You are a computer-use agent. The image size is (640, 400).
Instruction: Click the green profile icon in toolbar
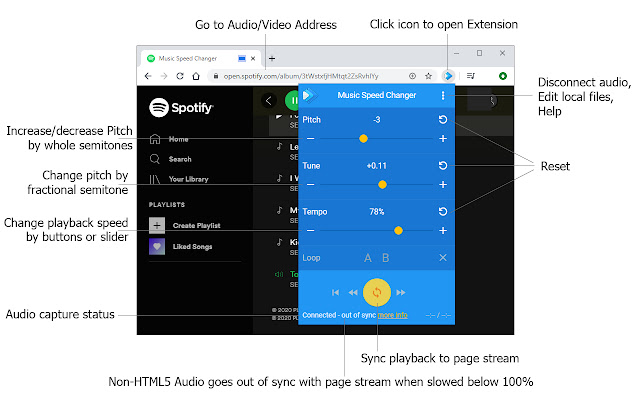click(503, 76)
